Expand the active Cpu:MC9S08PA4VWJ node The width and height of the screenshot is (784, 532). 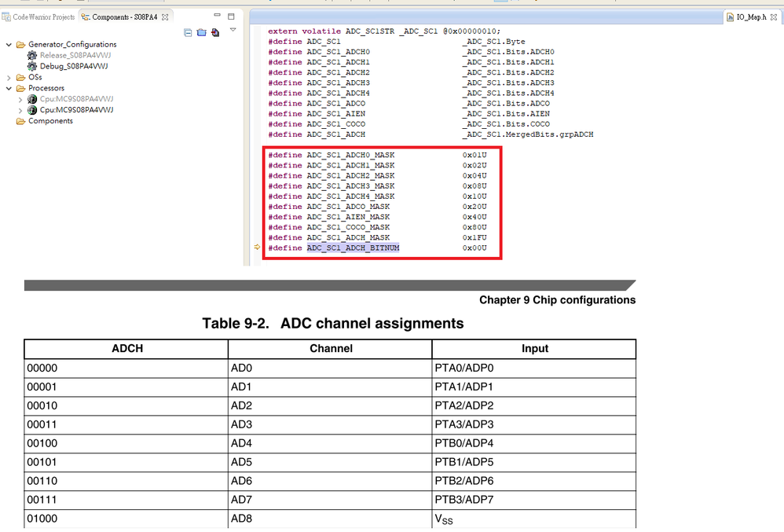click(20, 111)
